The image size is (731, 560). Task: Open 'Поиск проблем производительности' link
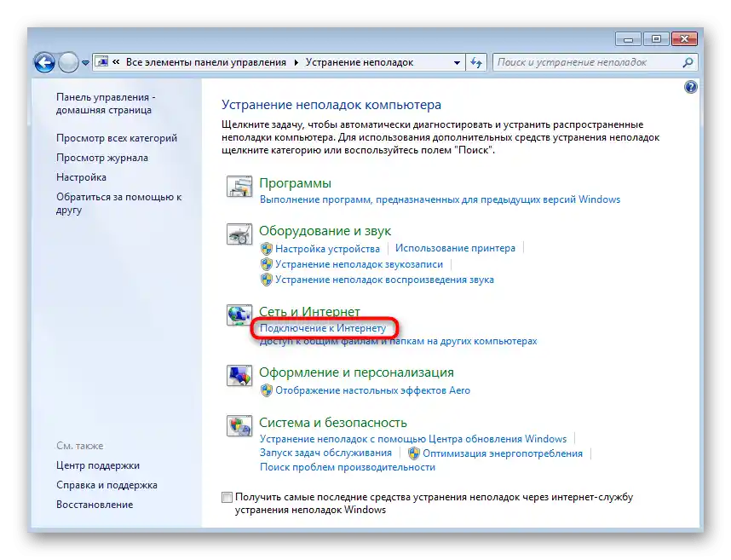348,467
